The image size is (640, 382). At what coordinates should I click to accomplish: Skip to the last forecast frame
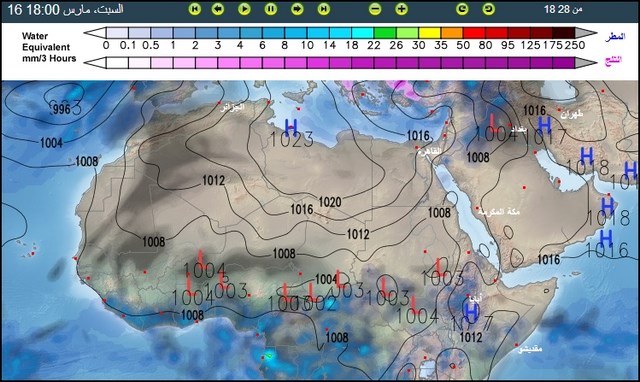[x=324, y=9]
